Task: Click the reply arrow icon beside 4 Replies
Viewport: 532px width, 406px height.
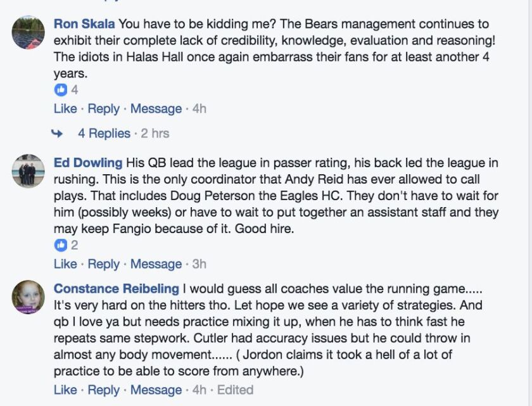Action: coord(57,133)
